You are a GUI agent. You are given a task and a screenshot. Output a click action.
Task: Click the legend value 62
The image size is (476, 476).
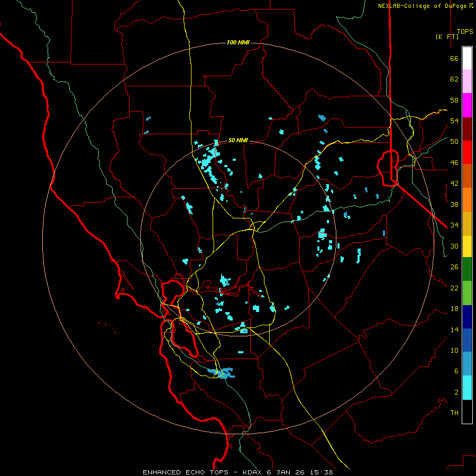click(x=454, y=79)
